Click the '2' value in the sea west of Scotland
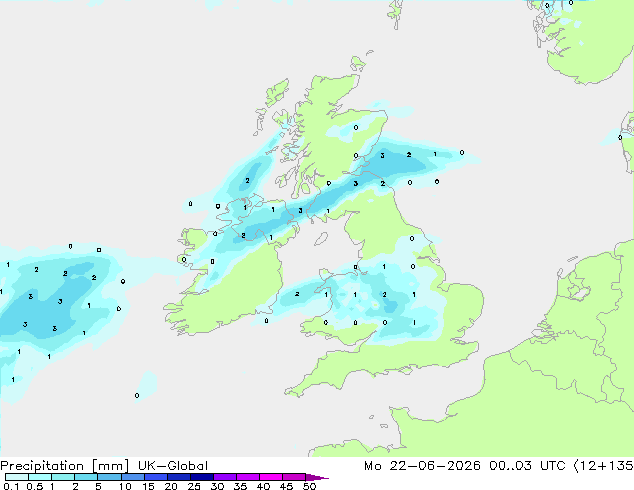634x490 pixels. (x=247, y=181)
